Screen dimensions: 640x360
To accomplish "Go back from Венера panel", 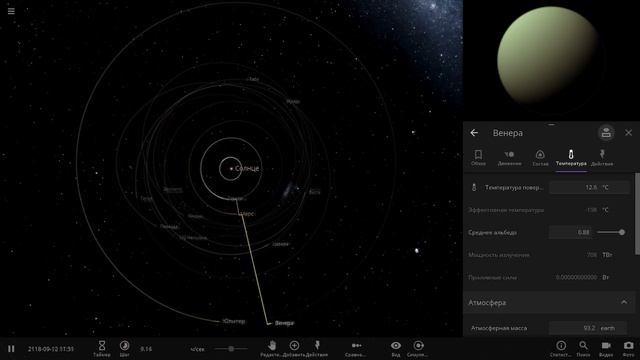I will pos(474,133).
